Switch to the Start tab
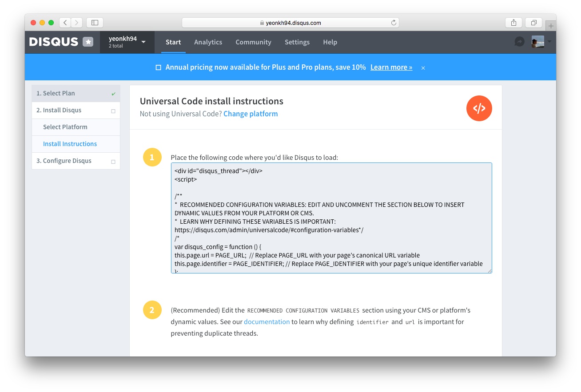The width and height of the screenshot is (581, 392). pos(173,42)
